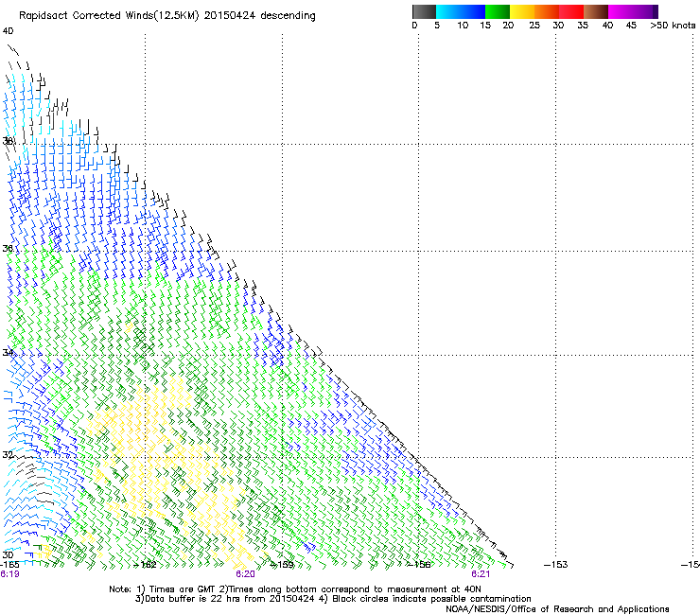This screenshot has height=615, width=700.
Task: Click the gray 0-5 knots legend segment
Action: pos(424,11)
